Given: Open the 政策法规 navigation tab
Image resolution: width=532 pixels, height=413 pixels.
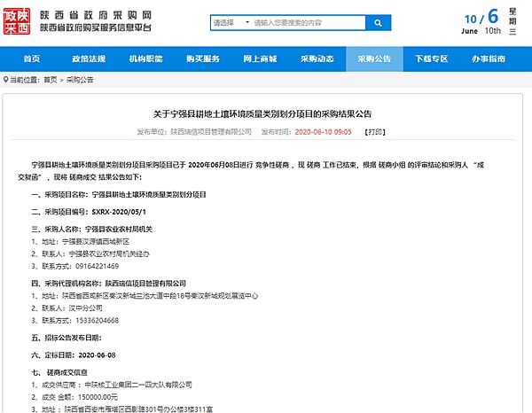Looking at the screenshot, I should pyautogui.click(x=88, y=58).
